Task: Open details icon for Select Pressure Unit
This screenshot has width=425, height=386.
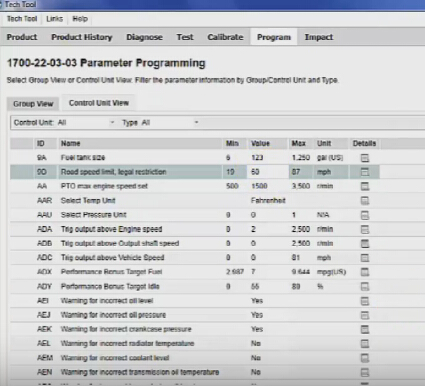Action: (365, 215)
